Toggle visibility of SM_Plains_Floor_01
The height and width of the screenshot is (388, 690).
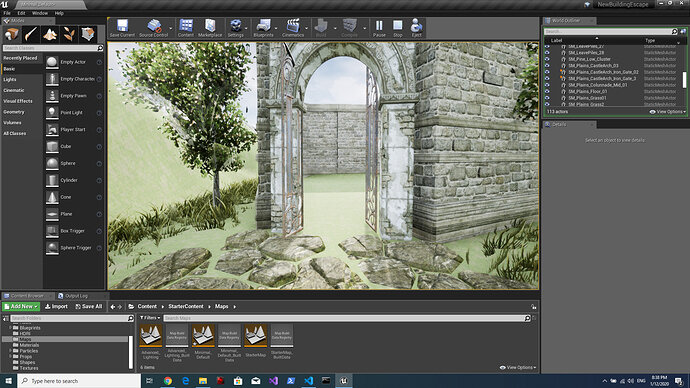[547, 92]
